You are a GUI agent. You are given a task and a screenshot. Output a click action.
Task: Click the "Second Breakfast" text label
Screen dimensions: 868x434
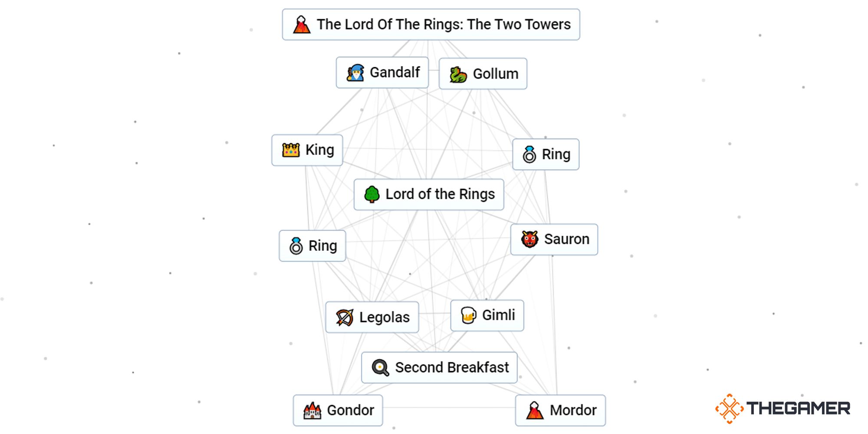(x=452, y=368)
